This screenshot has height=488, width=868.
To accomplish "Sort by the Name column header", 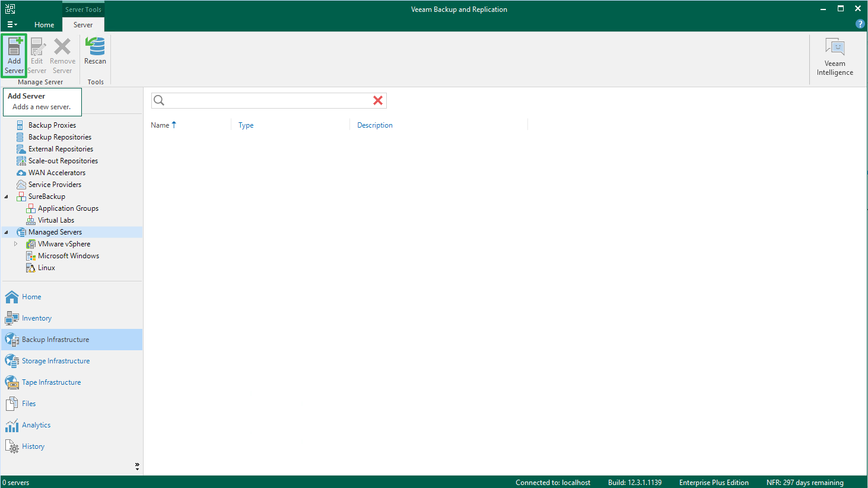I will coord(163,125).
